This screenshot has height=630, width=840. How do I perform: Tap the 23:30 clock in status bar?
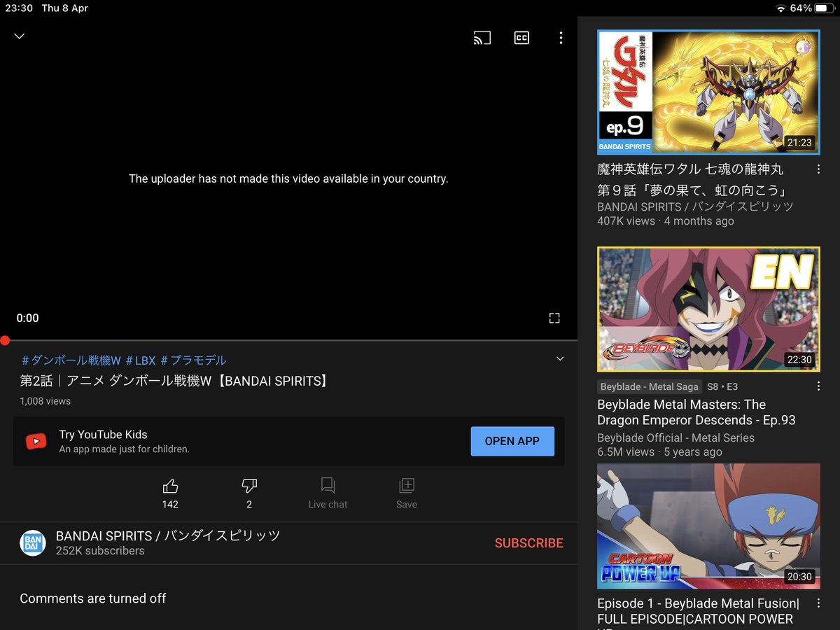tap(19, 8)
